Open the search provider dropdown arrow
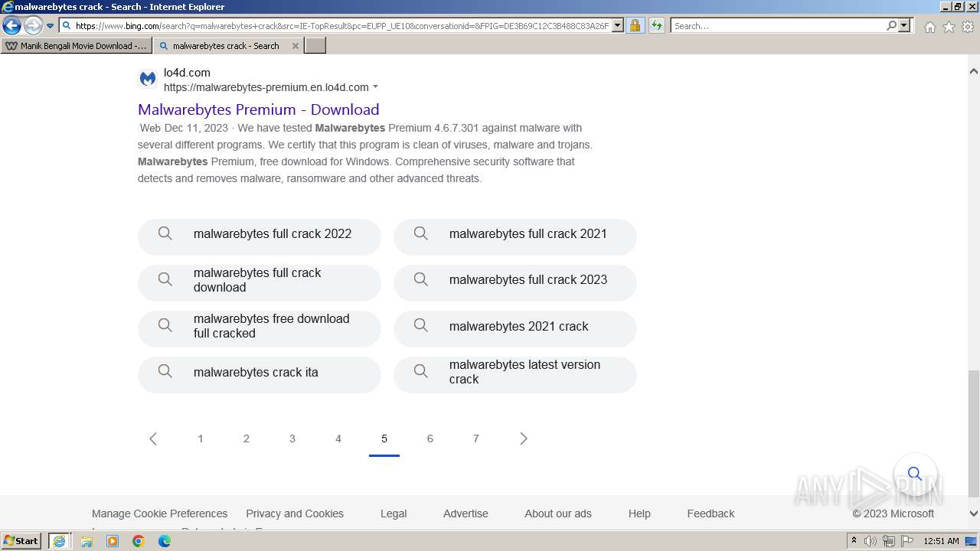 pos(904,26)
